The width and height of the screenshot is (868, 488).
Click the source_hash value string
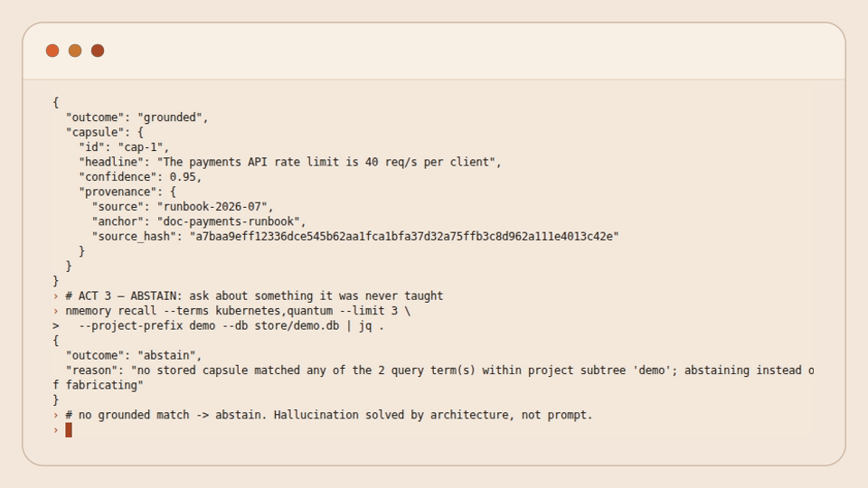[404, 236]
